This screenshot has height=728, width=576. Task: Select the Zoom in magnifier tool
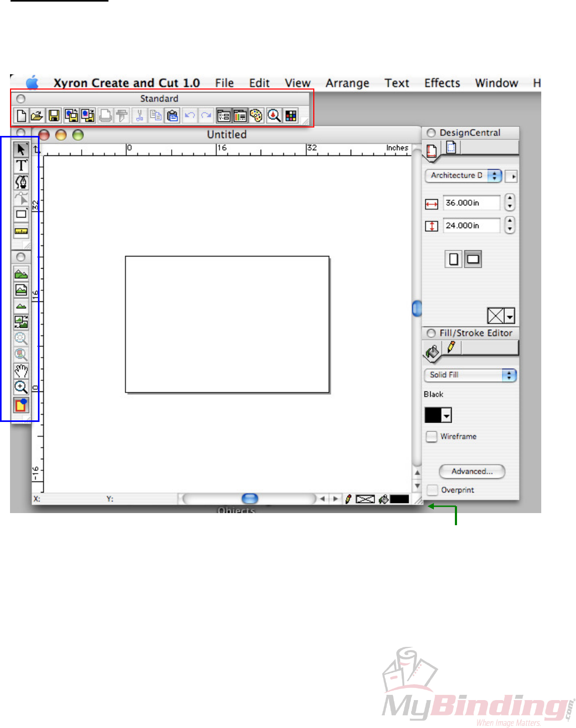pos(21,387)
